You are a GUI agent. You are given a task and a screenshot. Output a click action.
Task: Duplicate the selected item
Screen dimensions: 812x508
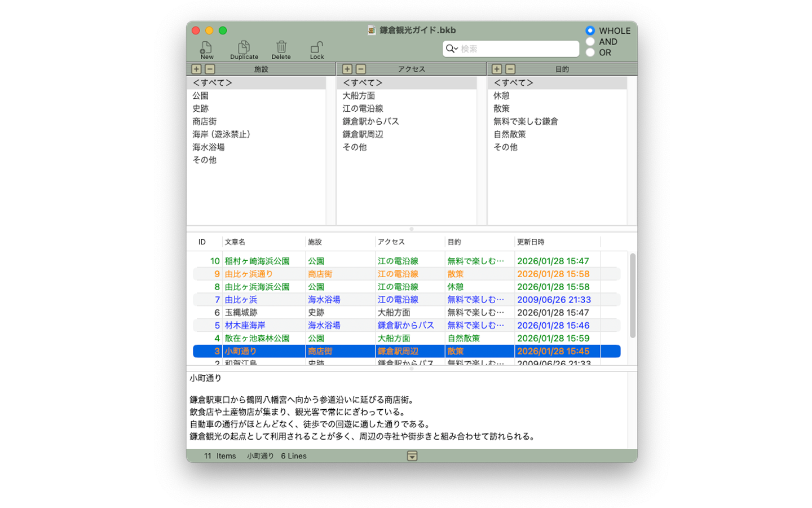(244, 50)
